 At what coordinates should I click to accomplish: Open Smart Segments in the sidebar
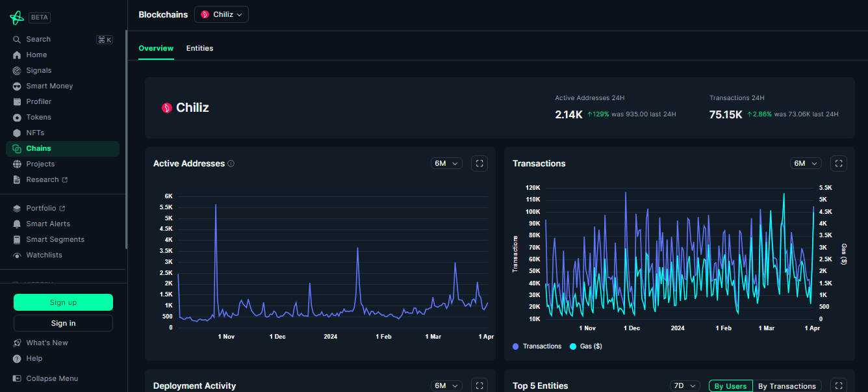tap(62, 240)
